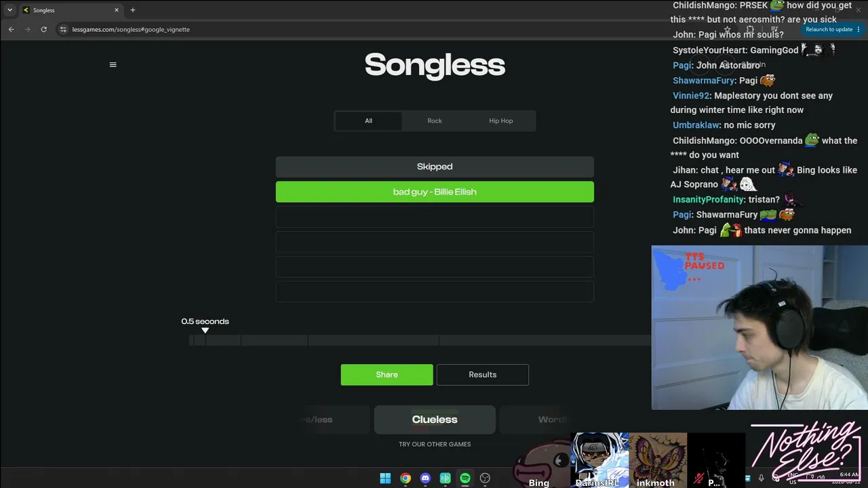Open the teal audio app on taskbar
This screenshot has height=488, width=868.
pos(446,479)
